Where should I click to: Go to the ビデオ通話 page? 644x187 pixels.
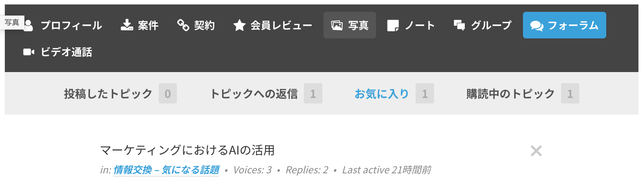pyautogui.click(x=58, y=52)
